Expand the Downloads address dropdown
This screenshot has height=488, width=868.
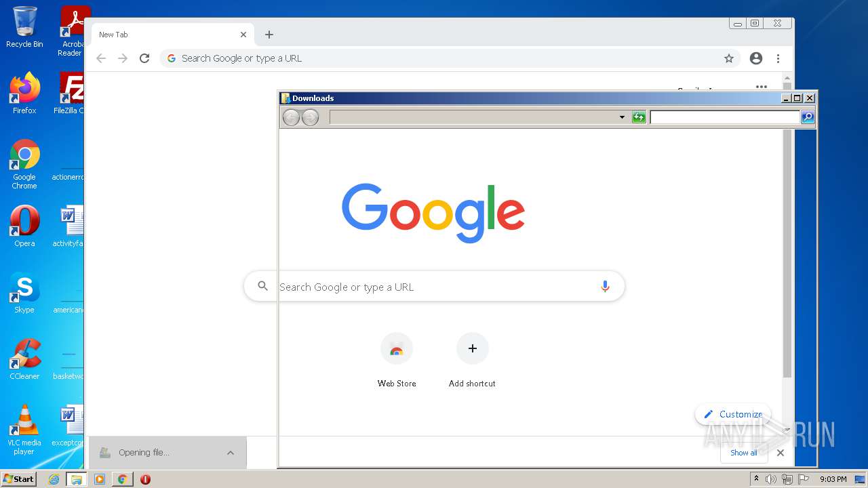622,117
